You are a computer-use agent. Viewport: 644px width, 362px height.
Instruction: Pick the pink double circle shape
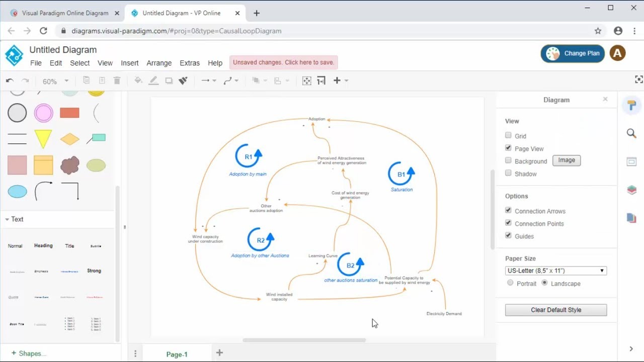pyautogui.click(x=43, y=113)
